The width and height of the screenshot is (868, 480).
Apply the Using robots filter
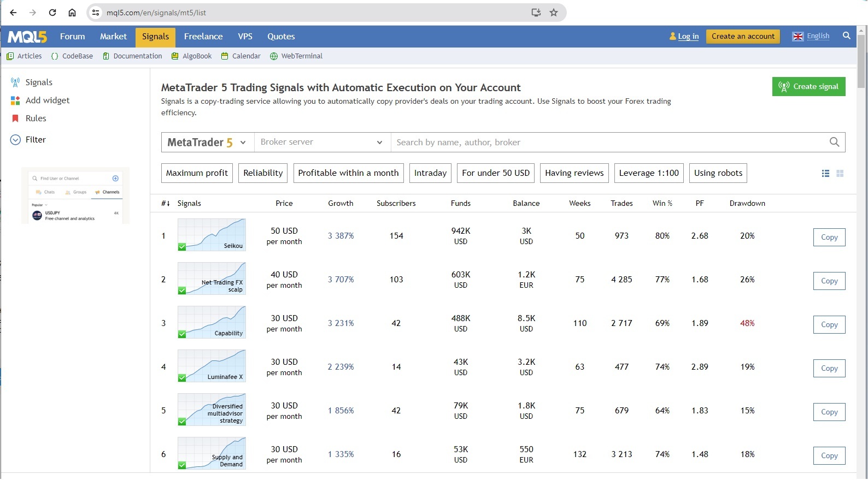click(718, 173)
